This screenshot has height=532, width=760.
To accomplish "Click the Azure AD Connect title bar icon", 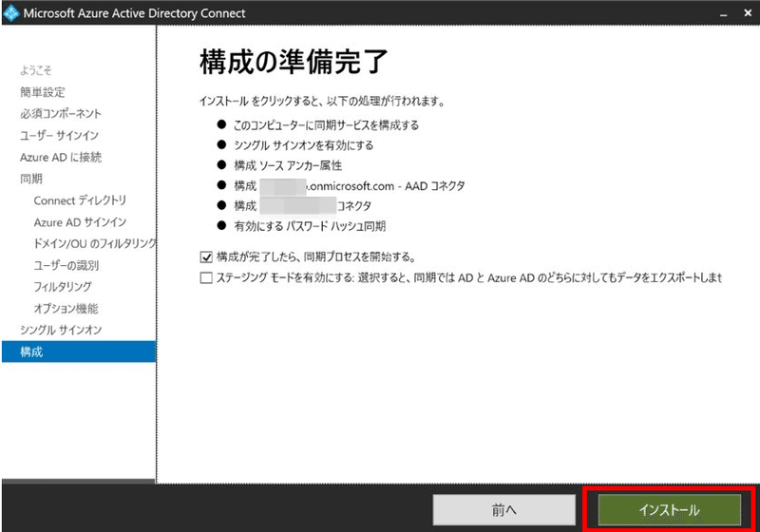I will (10, 13).
